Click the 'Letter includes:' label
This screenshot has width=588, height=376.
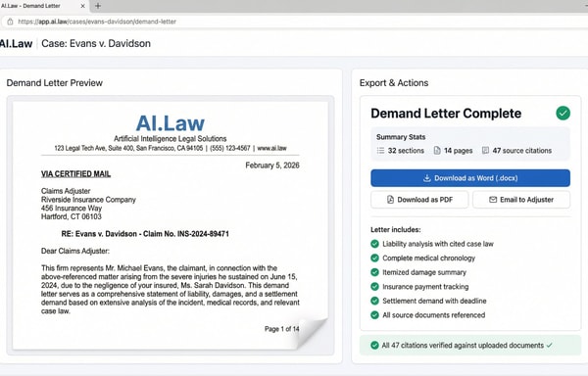(x=396, y=229)
